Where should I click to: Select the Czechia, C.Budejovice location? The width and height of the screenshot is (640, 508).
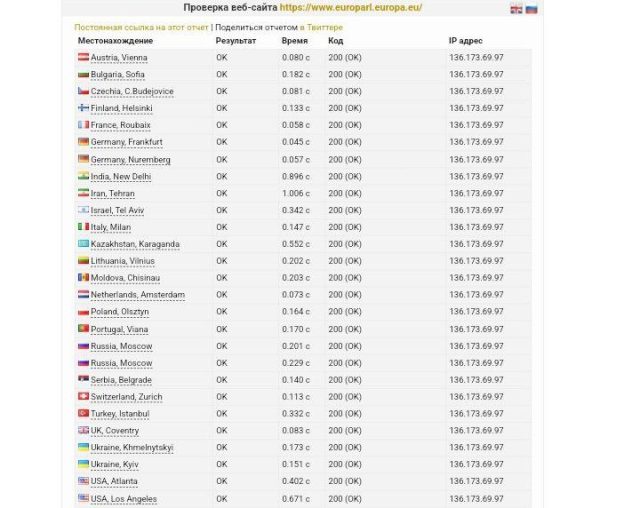[x=132, y=91]
